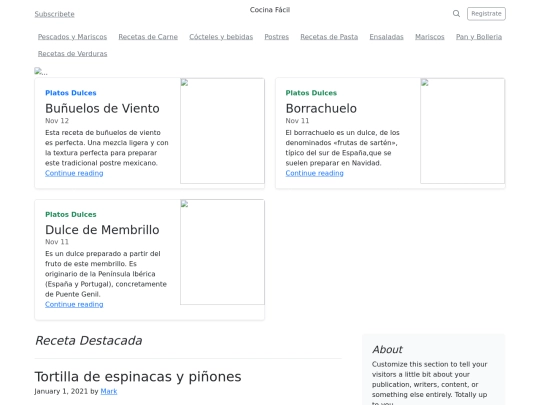Viewport: 540px width, 405px height.
Task: Continue reading Buñuelos de Viento
Action: pos(74,173)
